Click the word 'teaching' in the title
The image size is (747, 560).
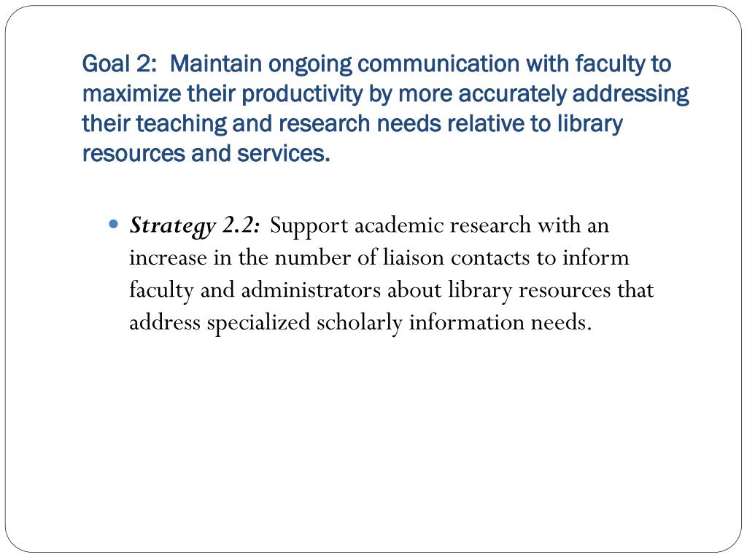181,124
